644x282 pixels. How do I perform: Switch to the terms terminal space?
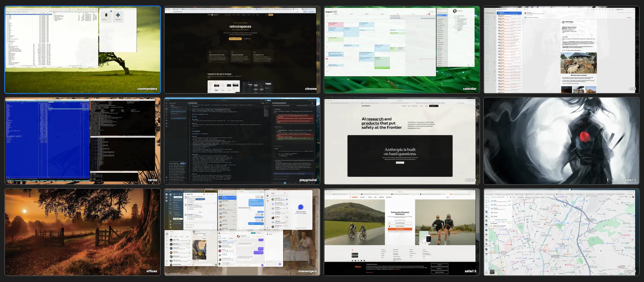click(x=83, y=141)
